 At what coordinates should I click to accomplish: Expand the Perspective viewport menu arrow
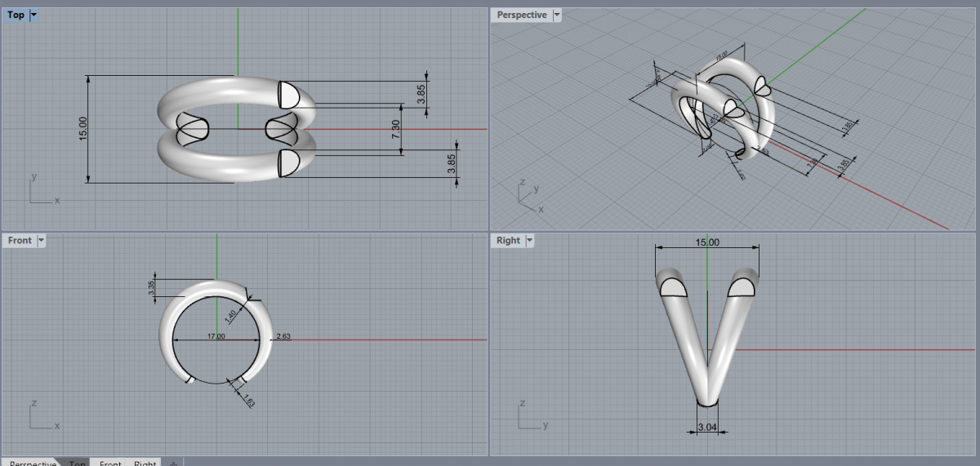coord(557,15)
